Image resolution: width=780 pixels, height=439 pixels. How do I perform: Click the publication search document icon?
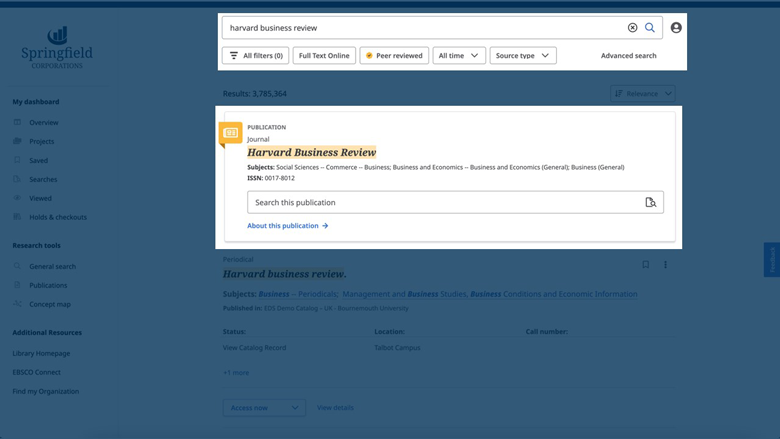point(650,202)
